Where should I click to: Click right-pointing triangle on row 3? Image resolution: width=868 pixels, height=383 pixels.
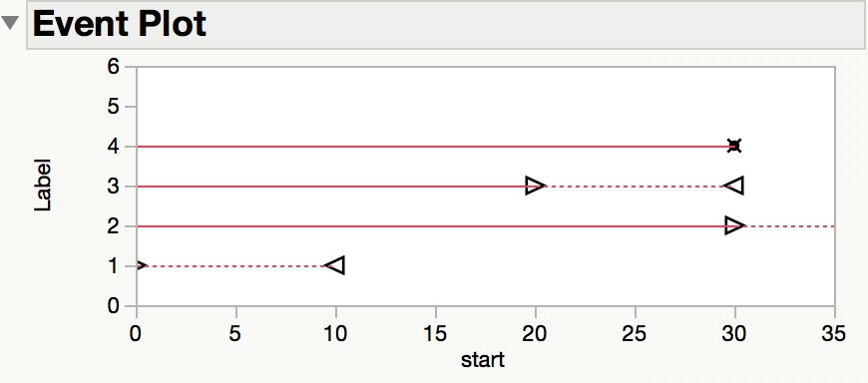tap(536, 186)
